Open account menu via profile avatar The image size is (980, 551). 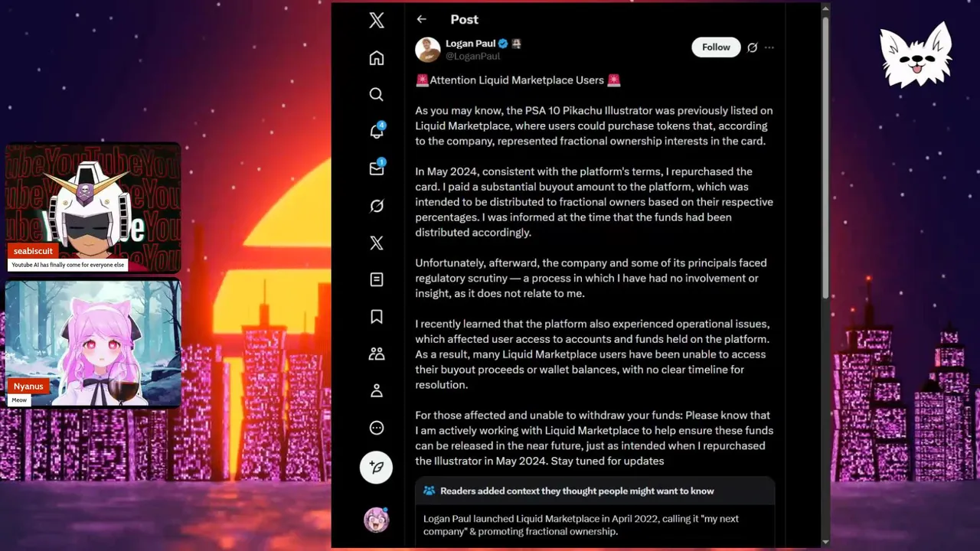click(376, 520)
